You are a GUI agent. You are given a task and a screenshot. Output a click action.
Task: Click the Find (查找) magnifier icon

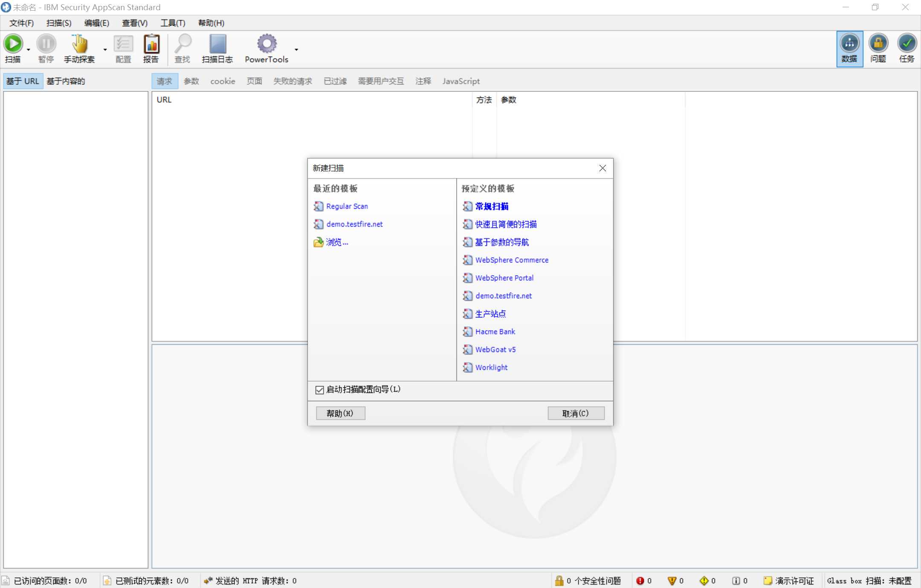(183, 43)
